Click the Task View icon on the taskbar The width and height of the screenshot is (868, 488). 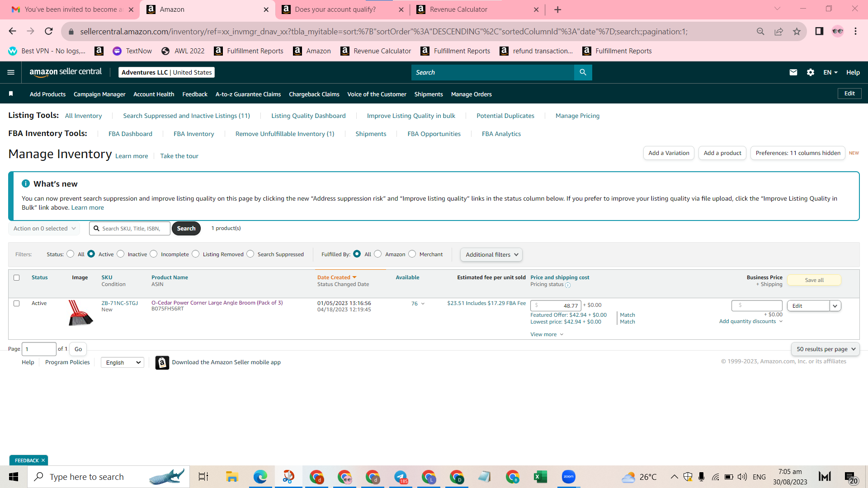pos(203,477)
